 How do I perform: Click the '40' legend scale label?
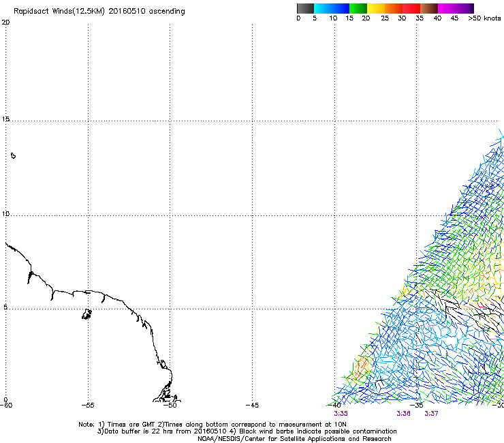[x=437, y=18]
